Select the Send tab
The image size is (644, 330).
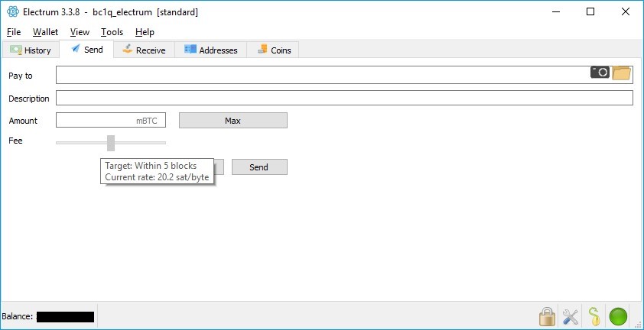tap(86, 49)
